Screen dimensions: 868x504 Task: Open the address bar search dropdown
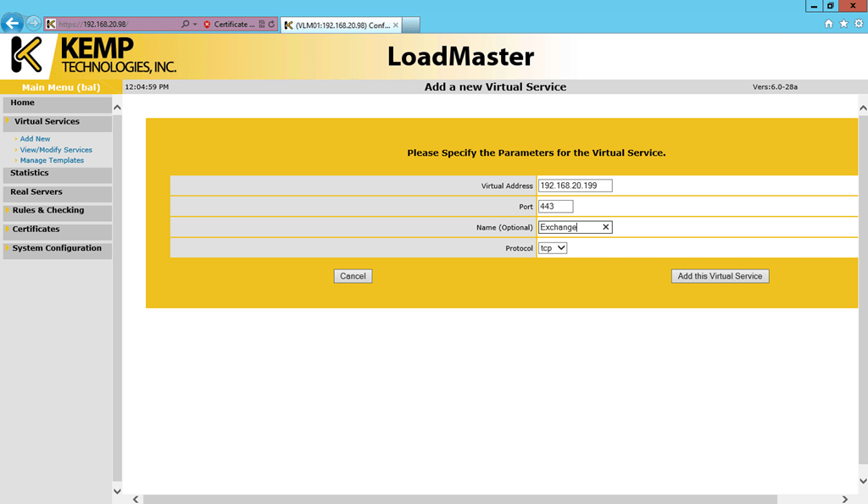click(x=195, y=25)
